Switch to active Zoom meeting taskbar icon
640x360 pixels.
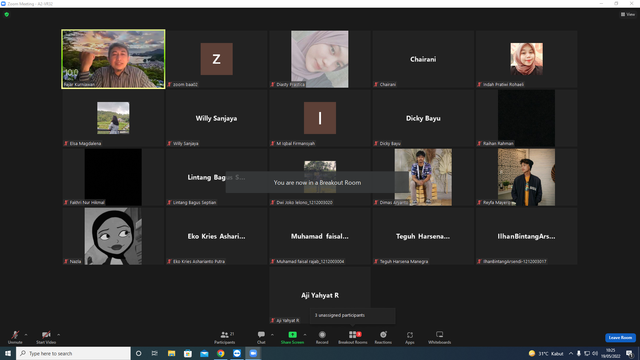[x=253, y=353]
